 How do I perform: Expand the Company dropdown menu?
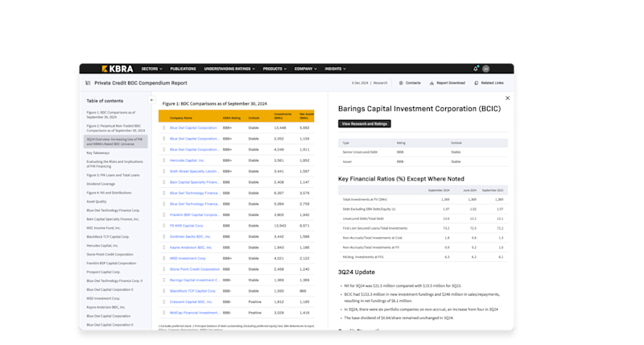[306, 69]
